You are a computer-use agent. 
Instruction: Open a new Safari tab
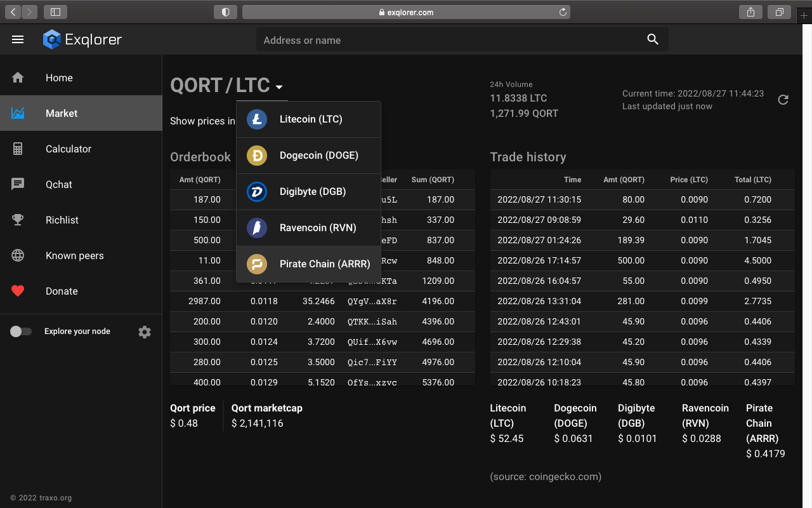click(804, 15)
